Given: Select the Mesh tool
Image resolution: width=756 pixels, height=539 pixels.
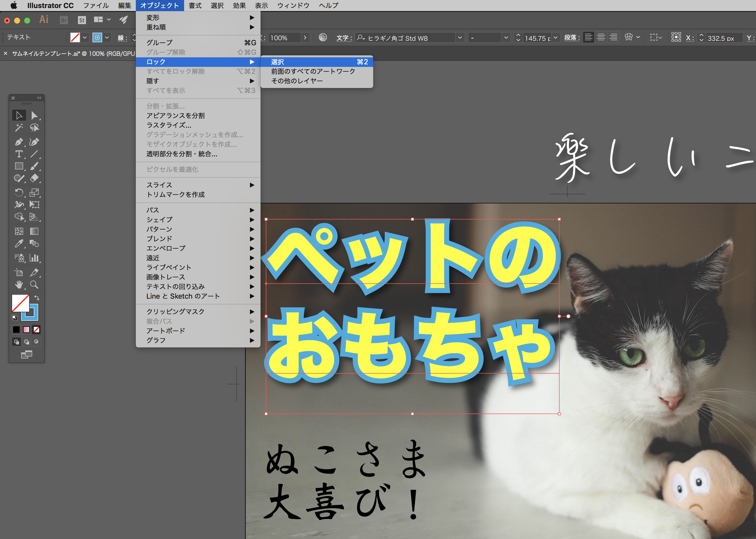Looking at the screenshot, I should point(19,231).
